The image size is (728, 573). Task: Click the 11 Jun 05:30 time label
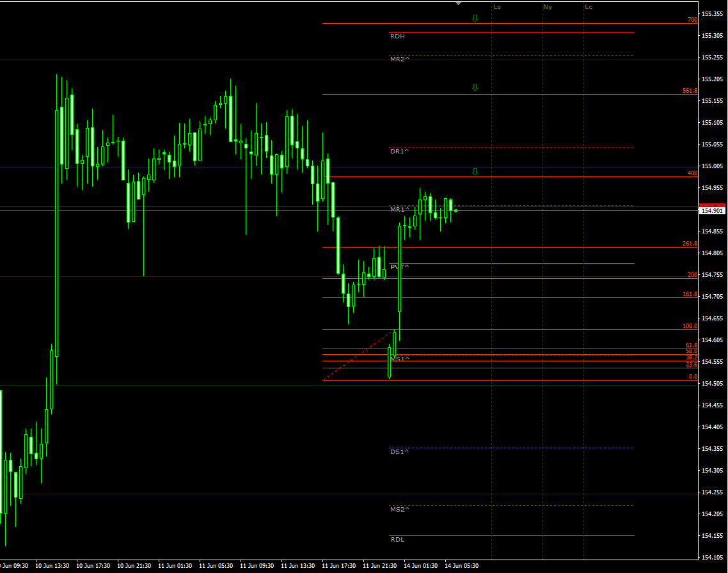[x=216, y=566]
